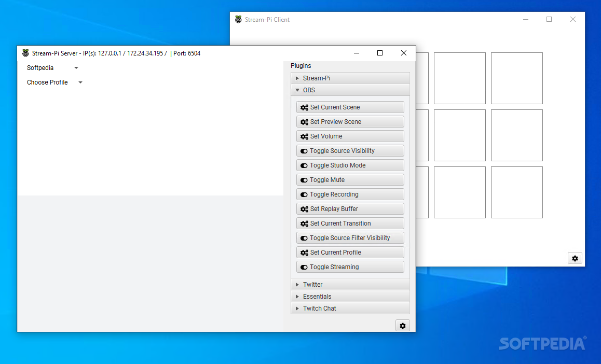This screenshot has width=601, height=364.
Task: Click bottom-right action box in Client grid
Action: [517, 192]
